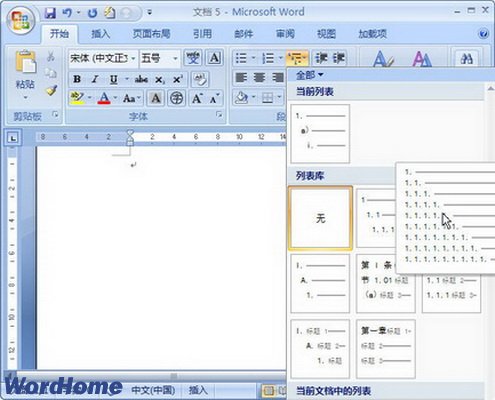Choose the 1. A. 1. list style
495x400 pixels.
click(320, 284)
